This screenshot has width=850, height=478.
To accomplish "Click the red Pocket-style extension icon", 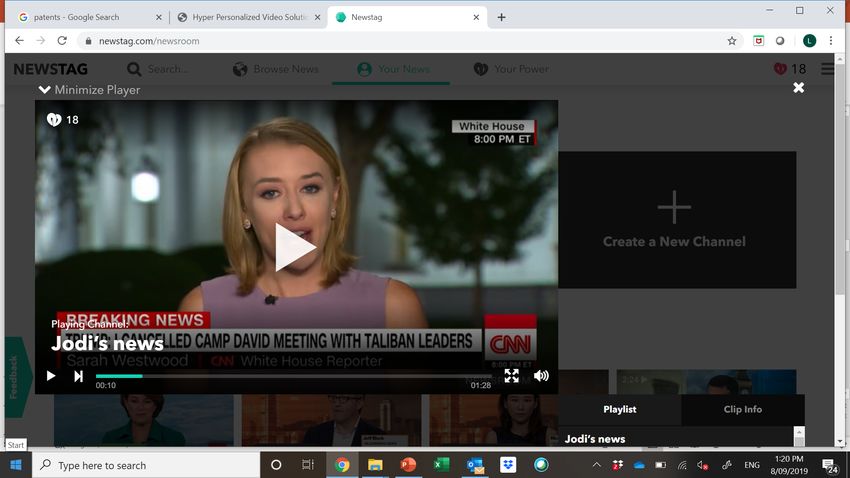I will click(758, 41).
